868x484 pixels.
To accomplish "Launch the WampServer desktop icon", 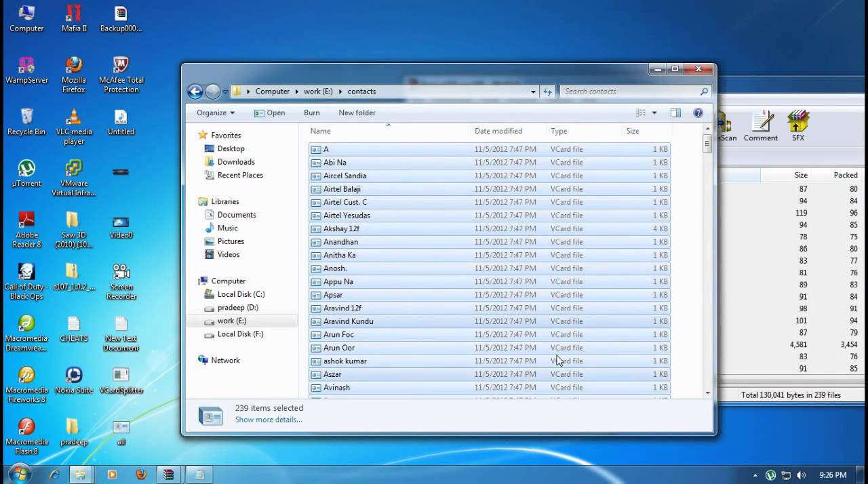I will pyautogui.click(x=26, y=70).
